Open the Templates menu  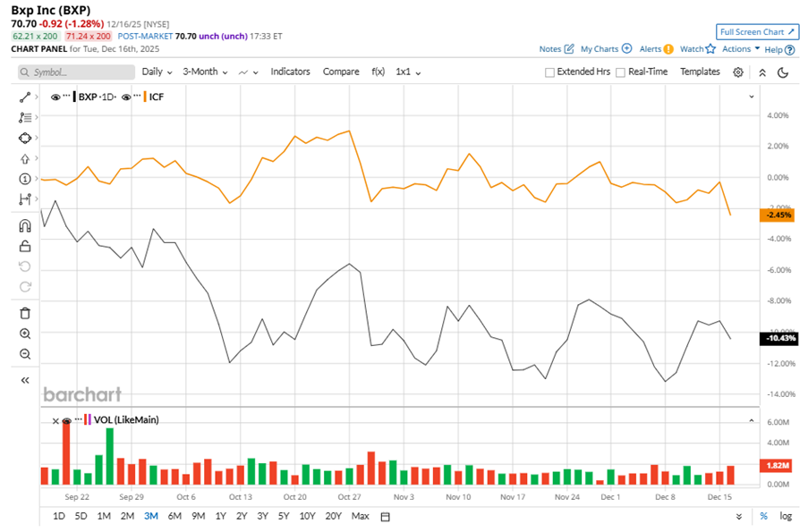click(x=699, y=72)
